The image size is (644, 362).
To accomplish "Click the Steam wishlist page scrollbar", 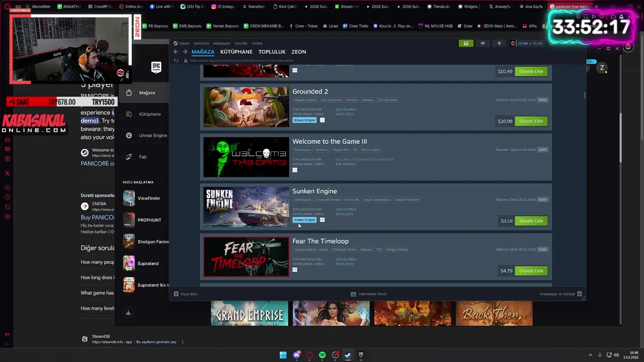I will pyautogui.click(x=584, y=96).
